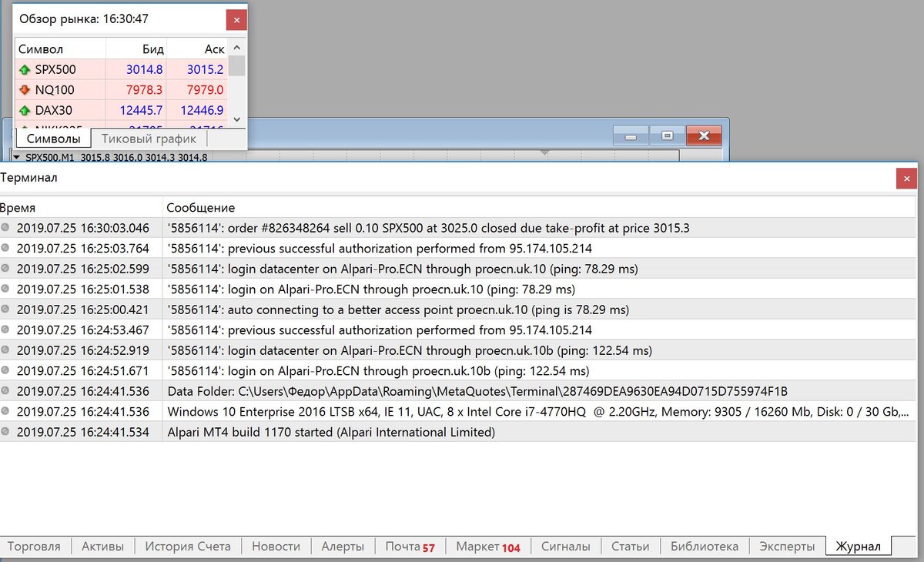Open the Сигналы tab

click(x=566, y=546)
